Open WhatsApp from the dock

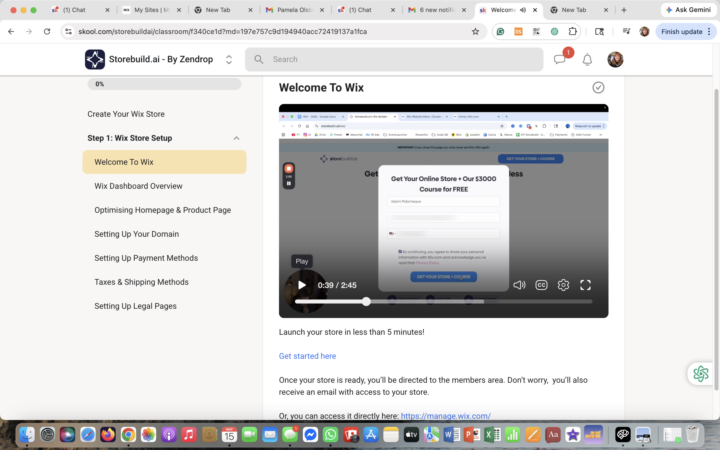(330, 434)
